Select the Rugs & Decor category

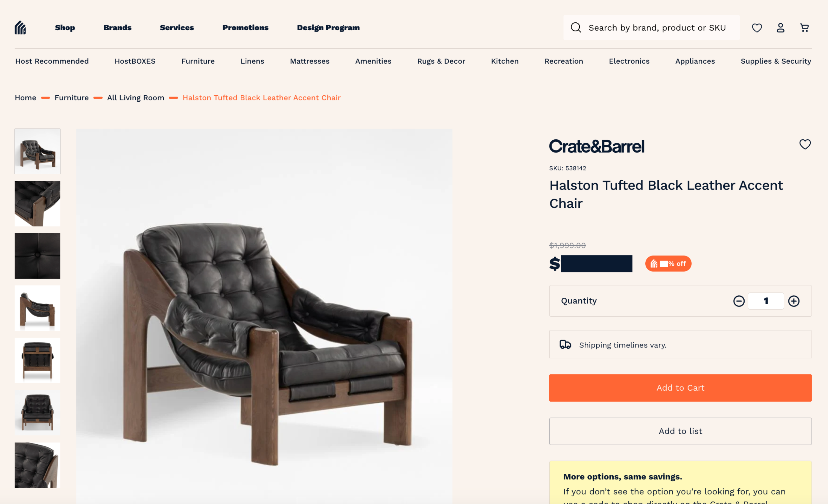pyautogui.click(x=441, y=61)
